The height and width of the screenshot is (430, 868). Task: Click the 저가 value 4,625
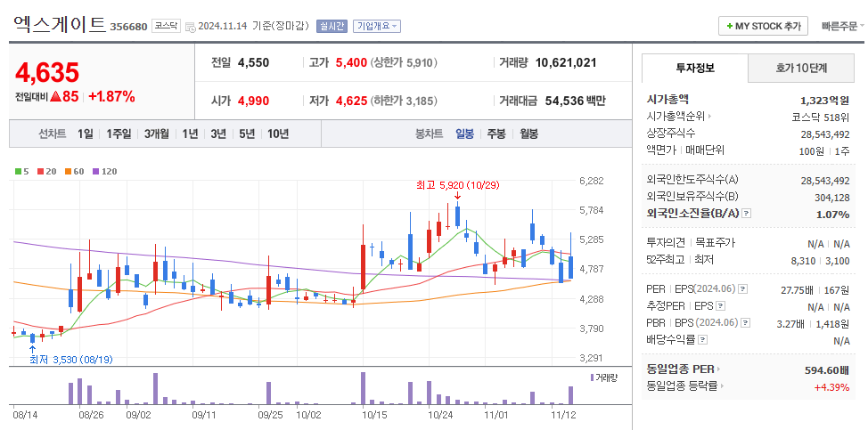(351, 101)
